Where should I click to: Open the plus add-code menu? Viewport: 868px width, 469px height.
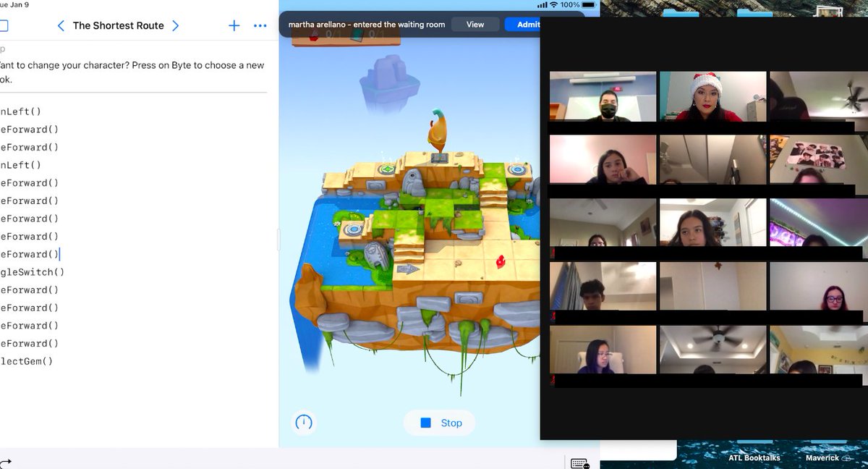pyautogui.click(x=234, y=25)
